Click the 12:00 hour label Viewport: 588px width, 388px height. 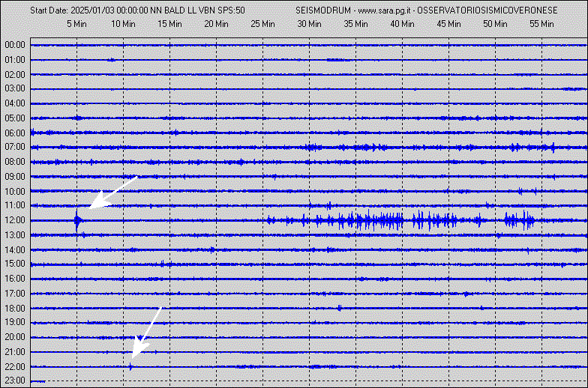15,220
